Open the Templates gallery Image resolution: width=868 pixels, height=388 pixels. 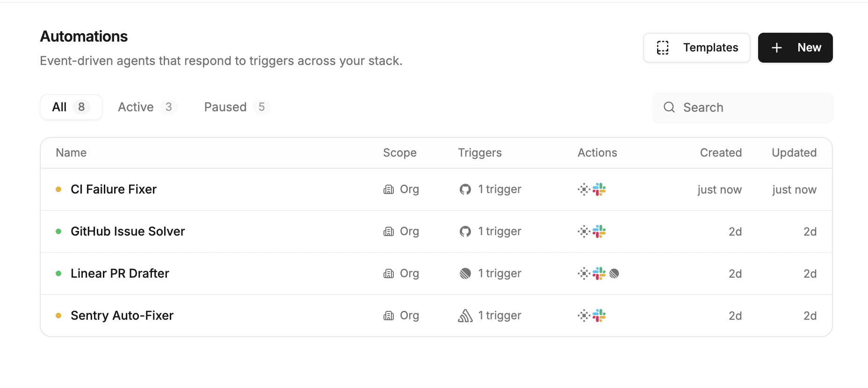pos(696,47)
